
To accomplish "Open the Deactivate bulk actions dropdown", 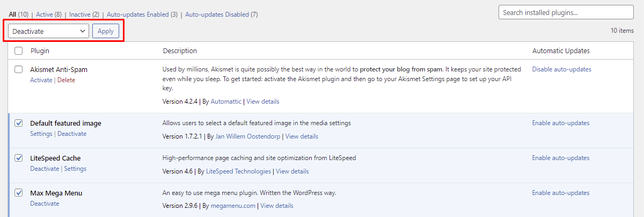I will [x=48, y=31].
